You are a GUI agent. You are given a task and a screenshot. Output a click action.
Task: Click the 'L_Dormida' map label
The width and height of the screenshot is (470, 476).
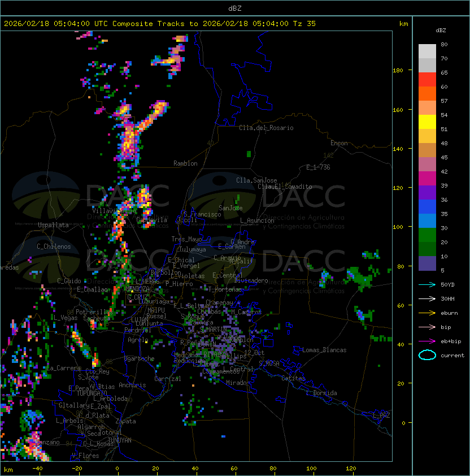(x=321, y=393)
